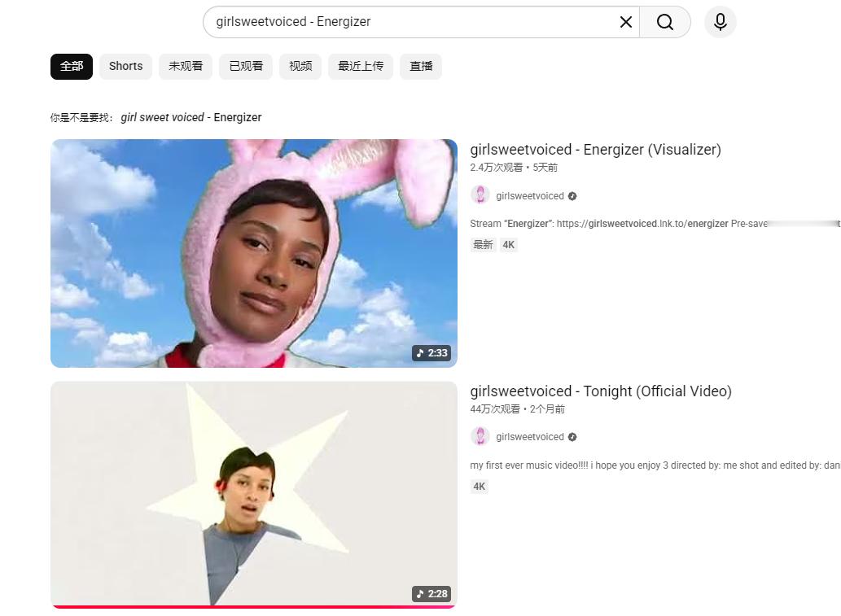Open the Tonight Official Video thumbnail

[x=254, y=494]
